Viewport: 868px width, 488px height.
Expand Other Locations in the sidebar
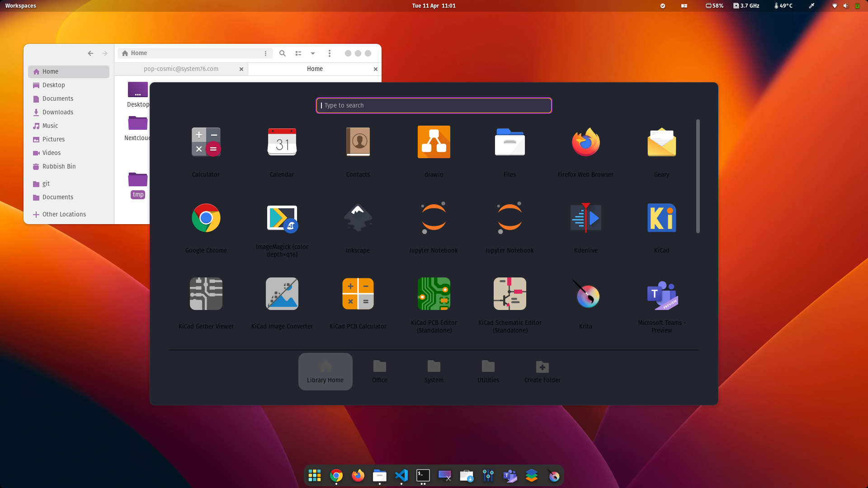[x=63, y=214]
